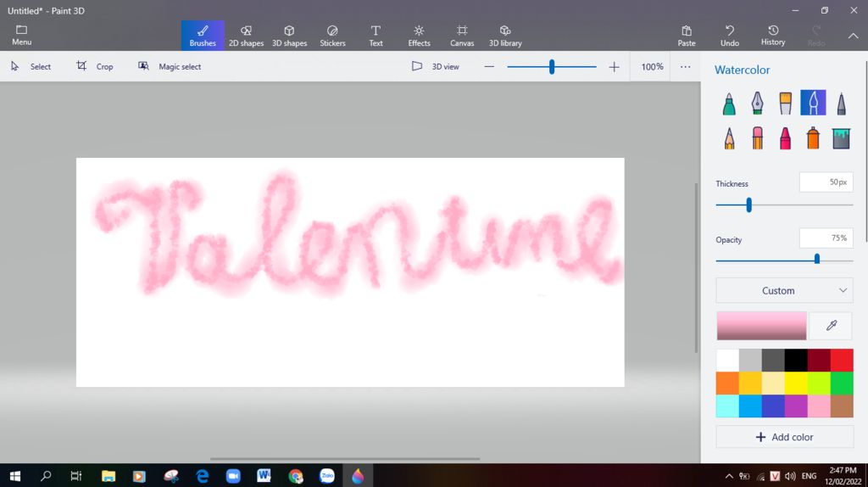The width and height of the screenshot is (868, 487).
Task: Open the Effects tab
Action: [x=419, y=36]
